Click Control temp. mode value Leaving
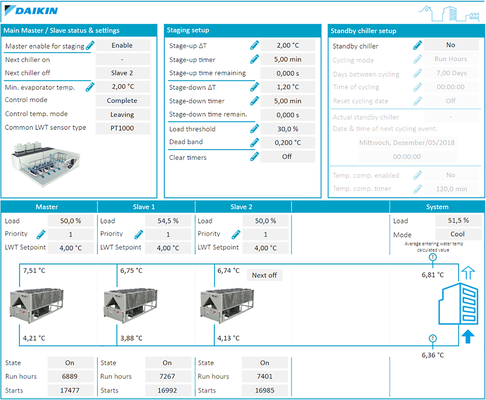Image resolution: width=486 pixels, height=400 pixels. click(x=123, y=115)
